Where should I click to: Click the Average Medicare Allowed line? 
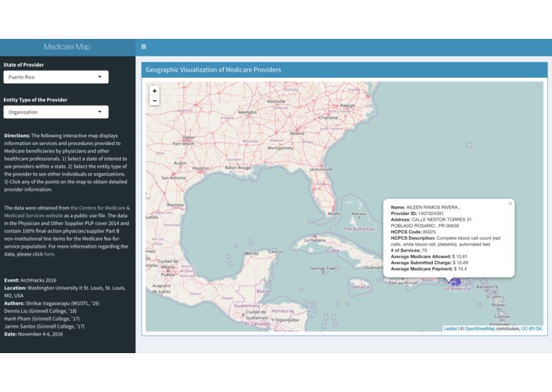click(x=429, y=256)
